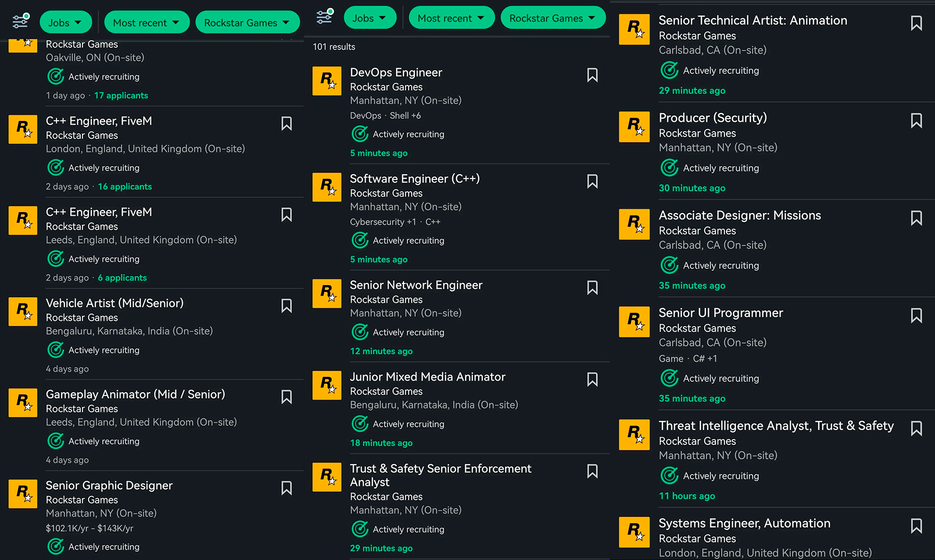The width and height of the screenshot is (935, 560).
Task: Click the '17 applicants' text
Action: click(121, 95)
